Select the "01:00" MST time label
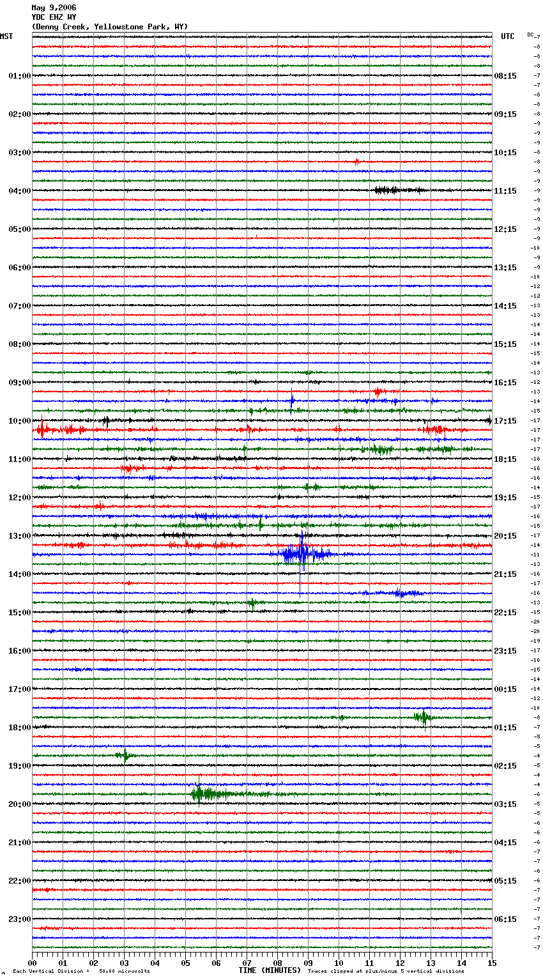The height and width of the screenshot is (980, 543). (x=20, y=76)
